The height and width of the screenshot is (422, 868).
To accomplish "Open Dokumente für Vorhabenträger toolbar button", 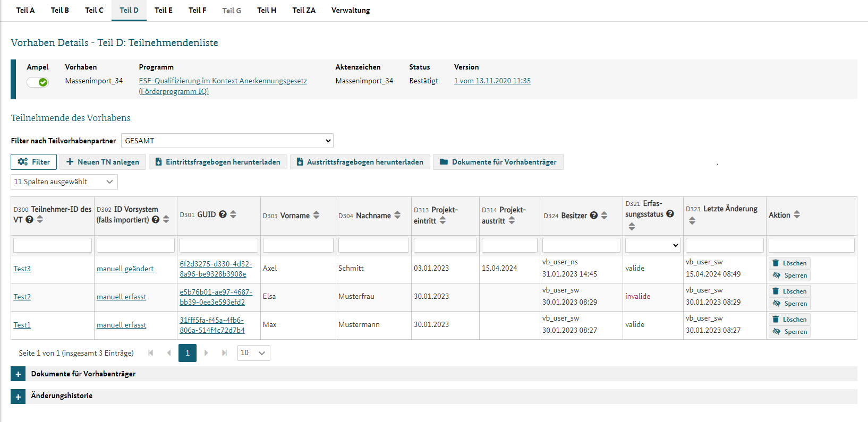I will click(498, 162).
